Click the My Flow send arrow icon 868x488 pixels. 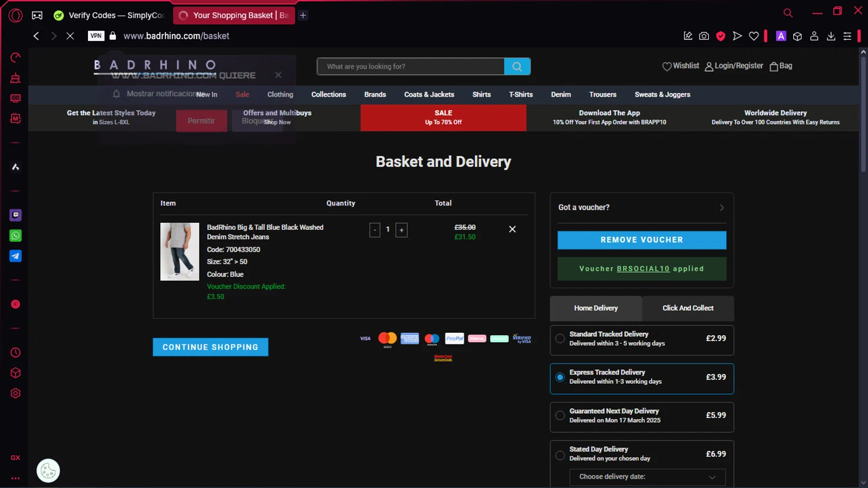point(737,36)
